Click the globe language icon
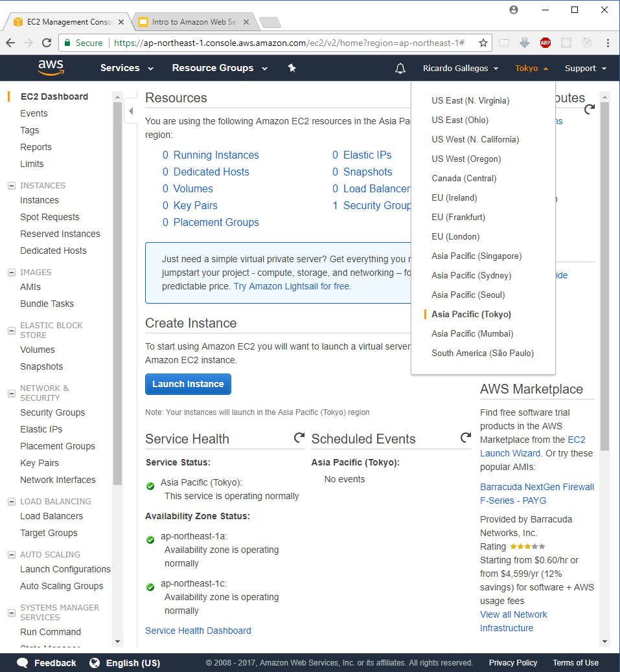The width and height of the screenshot is (620, 672). [x=95, y=663]
